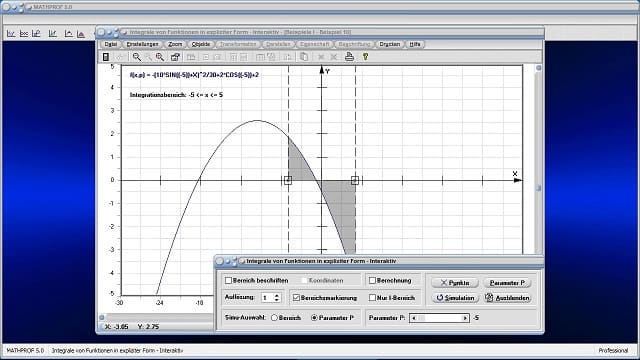Uncheck the Bereichsmarkierung checkbox
This screenshot has height=360, width=640.
click(x=296, y=298)
